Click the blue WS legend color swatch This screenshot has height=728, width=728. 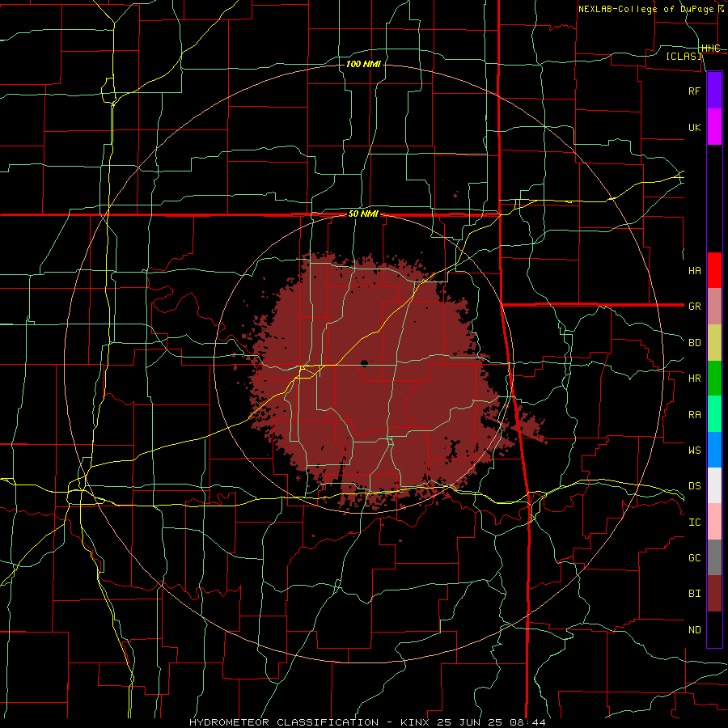(x=714, y=450)
